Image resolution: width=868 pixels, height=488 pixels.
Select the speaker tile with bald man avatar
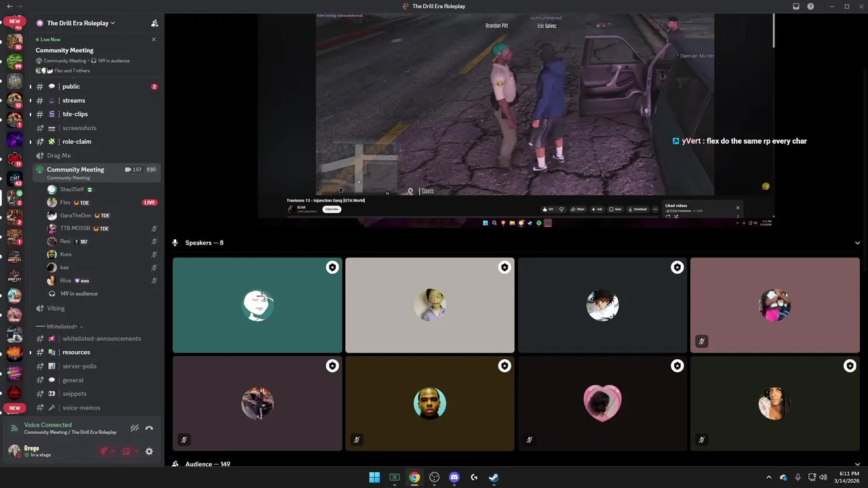430,403
